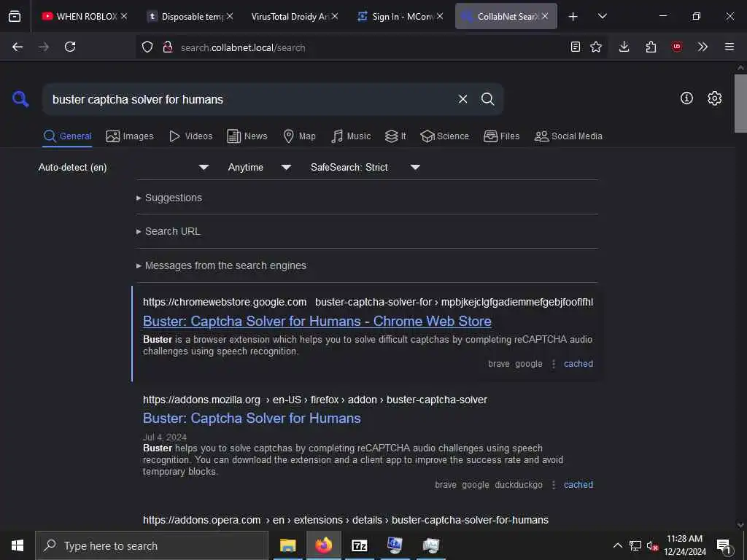Image resolution: width=747 pixels, height=560 pixels.
Task: Open Firefox downloads panel
Action: (624, 47)
